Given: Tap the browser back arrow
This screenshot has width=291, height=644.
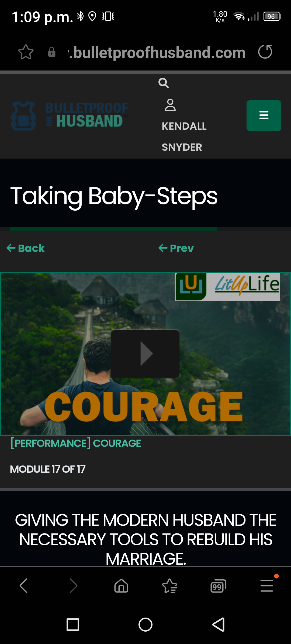Looking at the screenshot, I should [x=24, y=586].
